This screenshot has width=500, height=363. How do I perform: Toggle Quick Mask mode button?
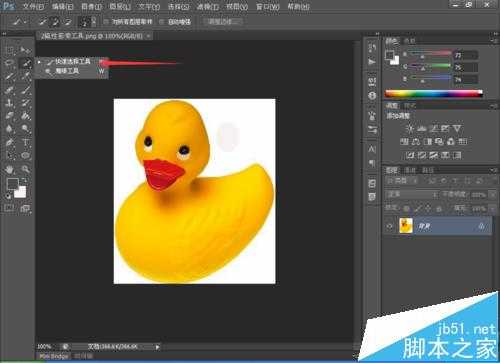click(9, 208)
